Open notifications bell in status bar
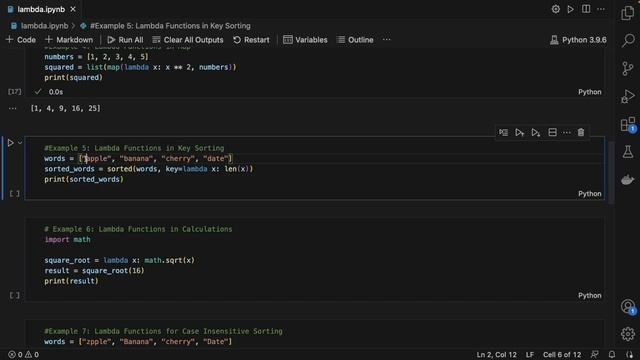 pyautogui.click(x=612, y=355)
